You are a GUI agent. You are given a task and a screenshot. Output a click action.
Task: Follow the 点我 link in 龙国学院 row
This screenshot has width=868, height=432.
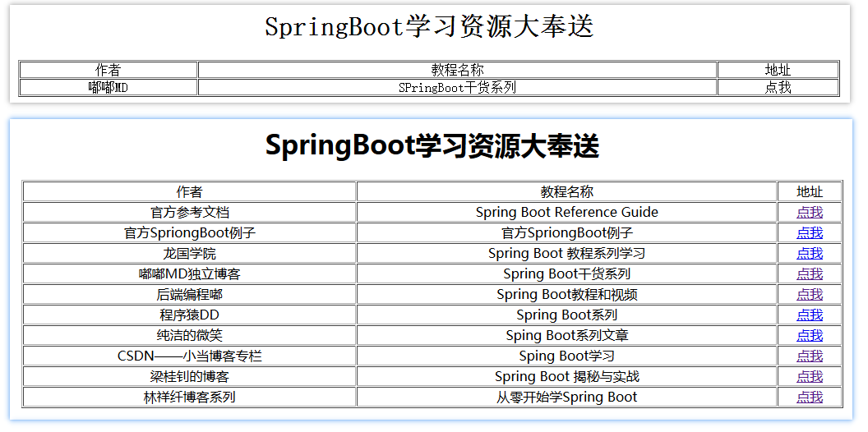[810, 253]
